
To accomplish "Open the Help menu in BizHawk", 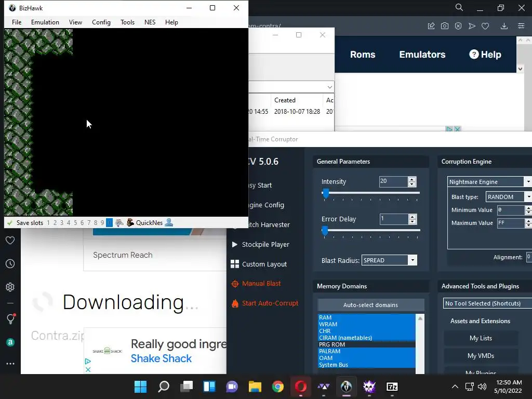I will [x=171, y=22].
